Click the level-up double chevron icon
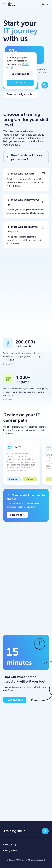 pos(43,202)
